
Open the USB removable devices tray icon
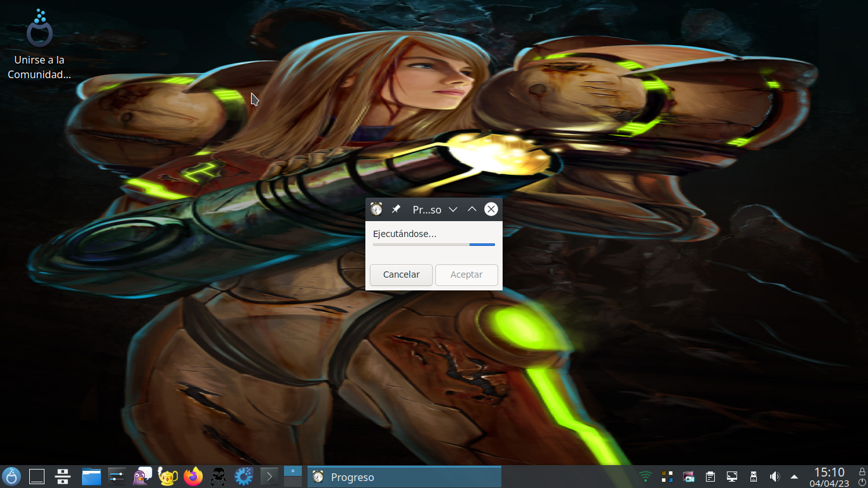point(754,477)
